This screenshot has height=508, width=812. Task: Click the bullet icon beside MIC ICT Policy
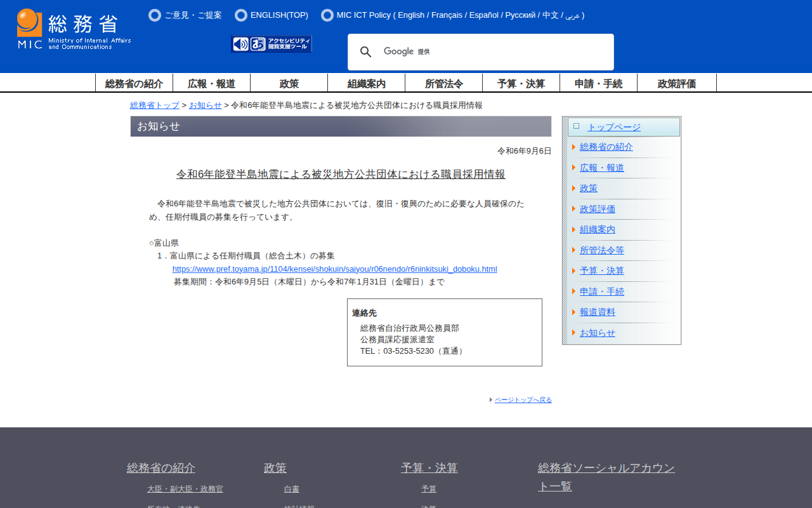point(327,15)
